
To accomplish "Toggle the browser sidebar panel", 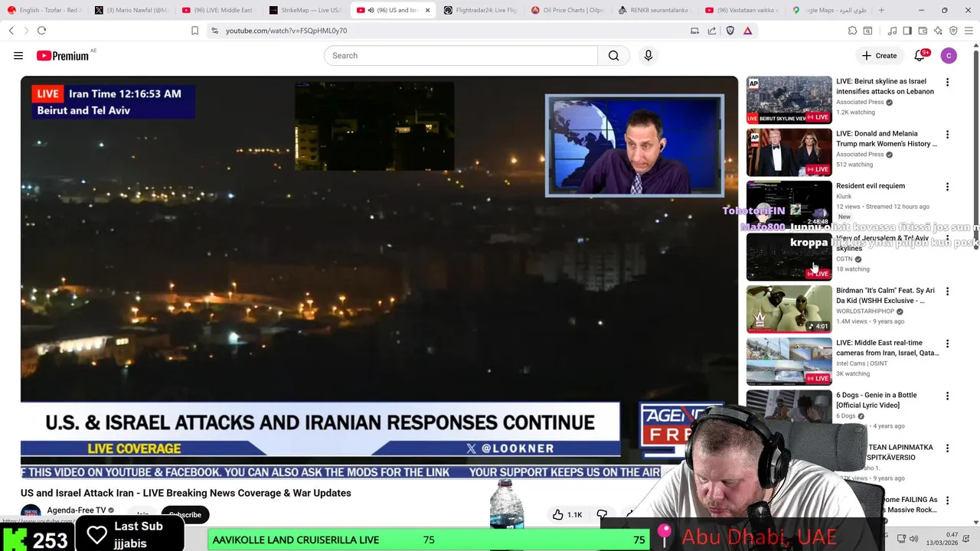I will pyautogui.click(x=907, y=31).
